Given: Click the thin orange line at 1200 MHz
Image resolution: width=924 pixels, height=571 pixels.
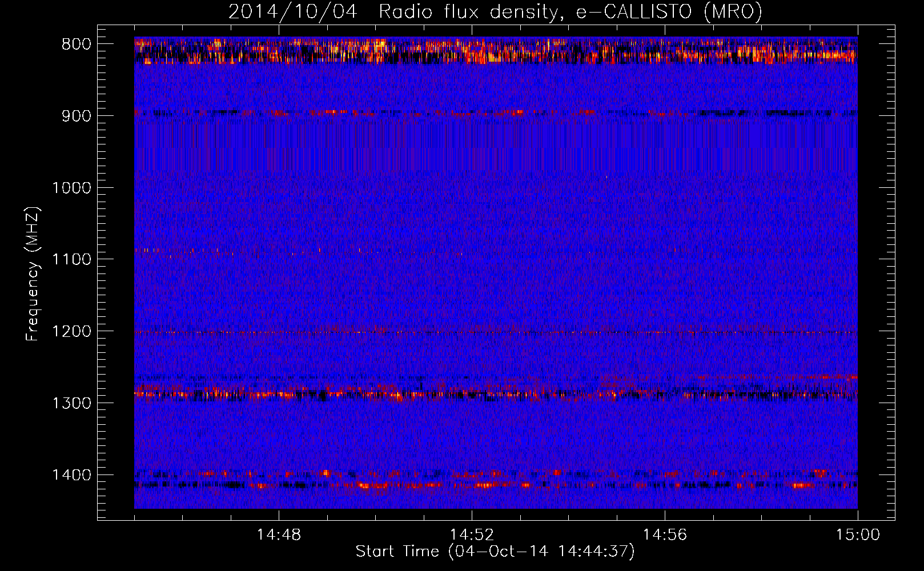Looking at the screenshot, I should [x=496, y=332].
